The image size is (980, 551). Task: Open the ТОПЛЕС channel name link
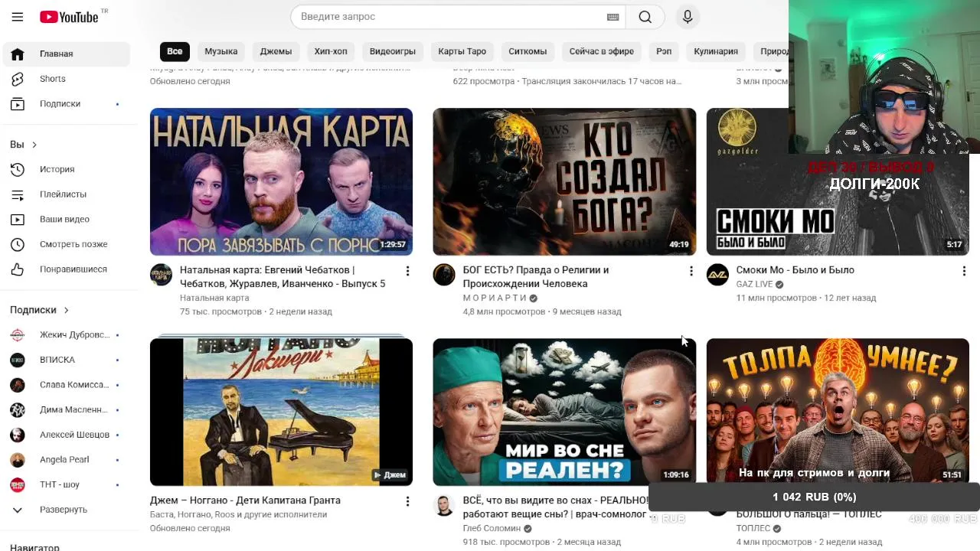(753, 528)
